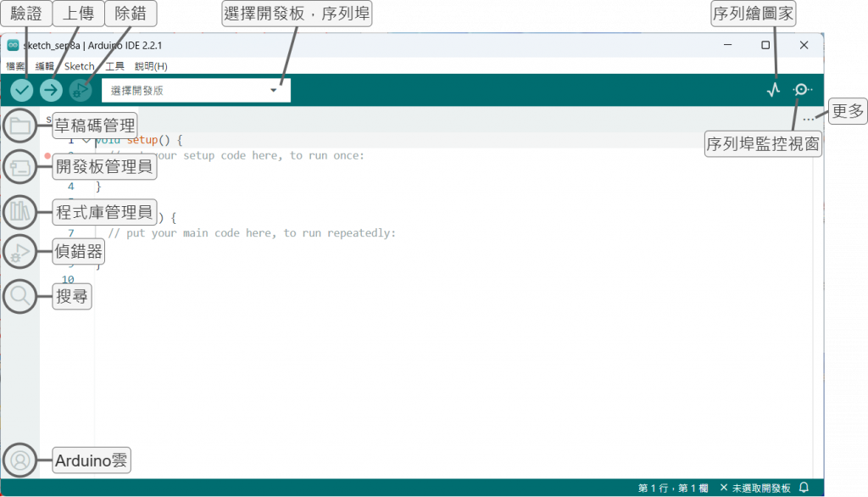Image resolution: width=868 pixels, height=497 pixels.
Task: Open the board selector dropdown
Action: tap(196, 90)
